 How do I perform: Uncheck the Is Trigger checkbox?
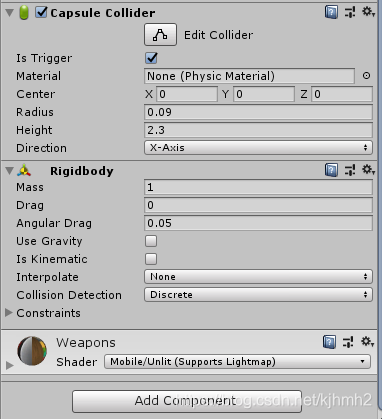point(151,58)
